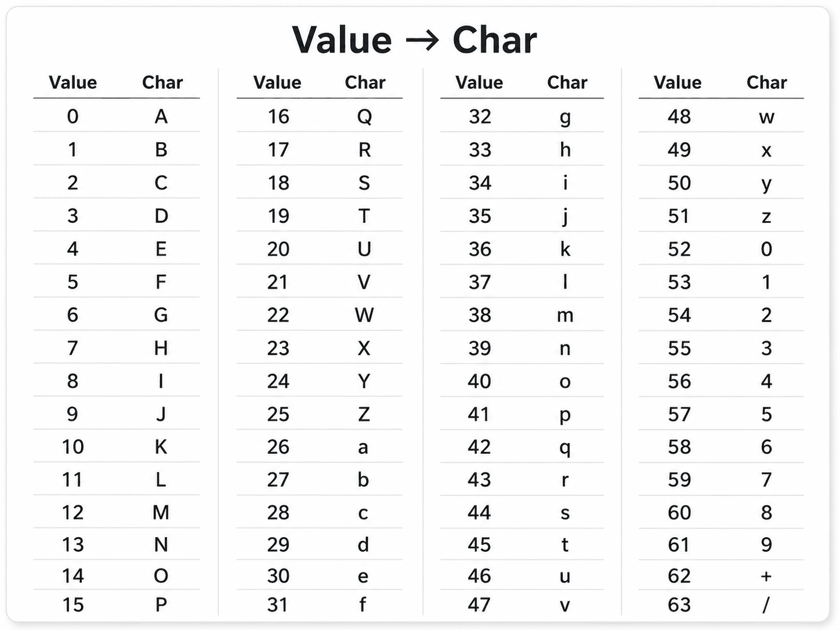Click the lowercase v character cell
Image resolution: width=840 pixels, height=630 pixels.
[565, 606]
